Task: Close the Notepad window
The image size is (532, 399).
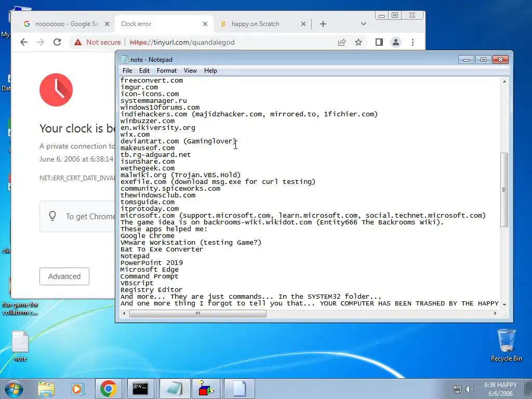Action: point(500,60)
